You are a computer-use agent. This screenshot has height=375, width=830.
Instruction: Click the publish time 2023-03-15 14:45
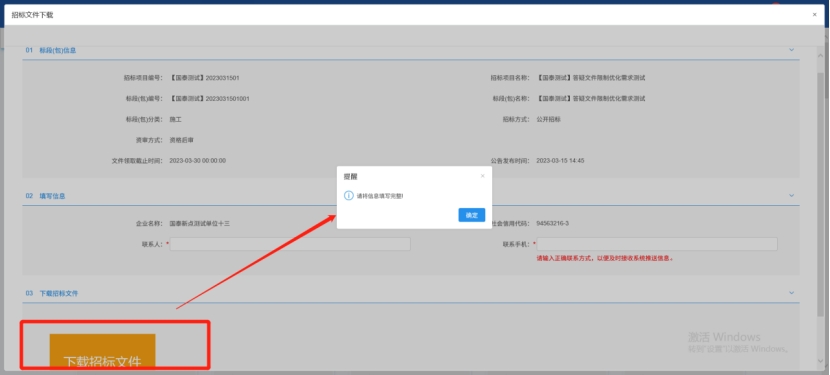560,160
